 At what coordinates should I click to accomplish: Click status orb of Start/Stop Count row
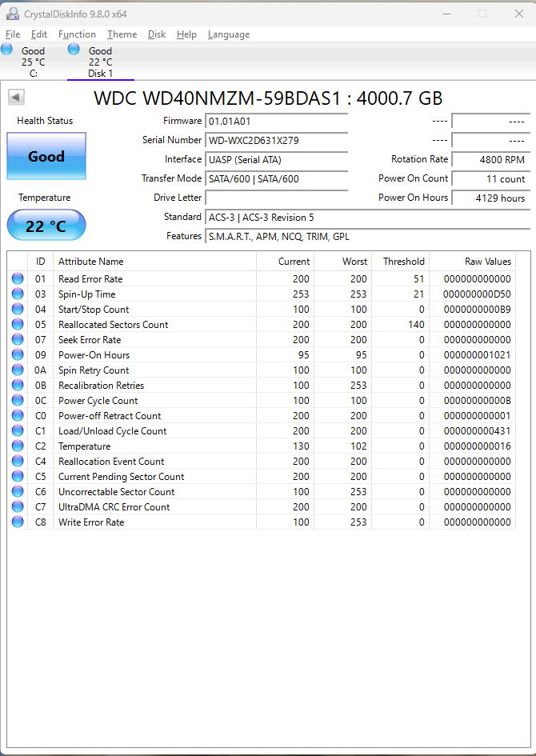coord(18,309)
